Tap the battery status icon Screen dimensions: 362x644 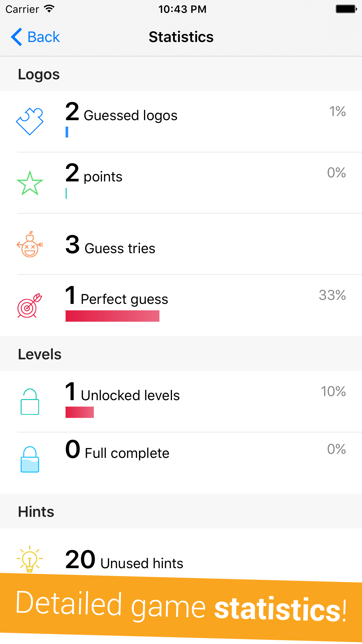click(346, 9)
